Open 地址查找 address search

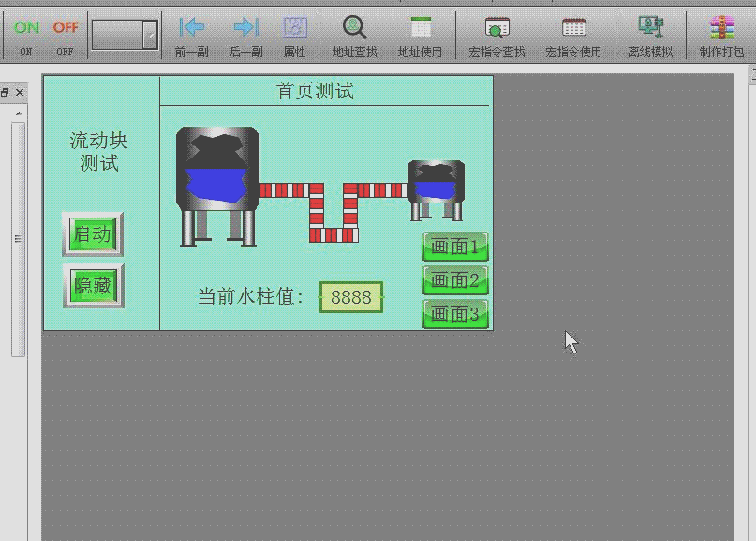[x=354, y=35]
